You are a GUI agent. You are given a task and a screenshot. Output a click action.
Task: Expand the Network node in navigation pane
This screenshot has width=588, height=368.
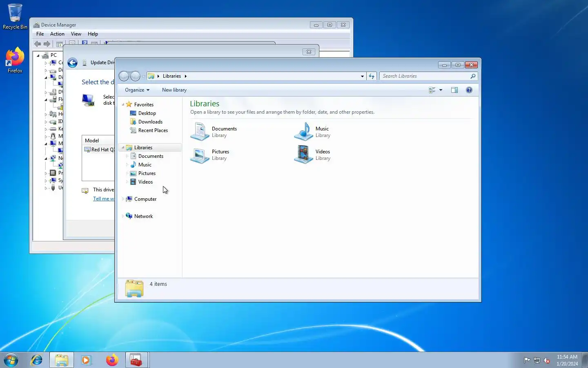[x=123, y=216]
